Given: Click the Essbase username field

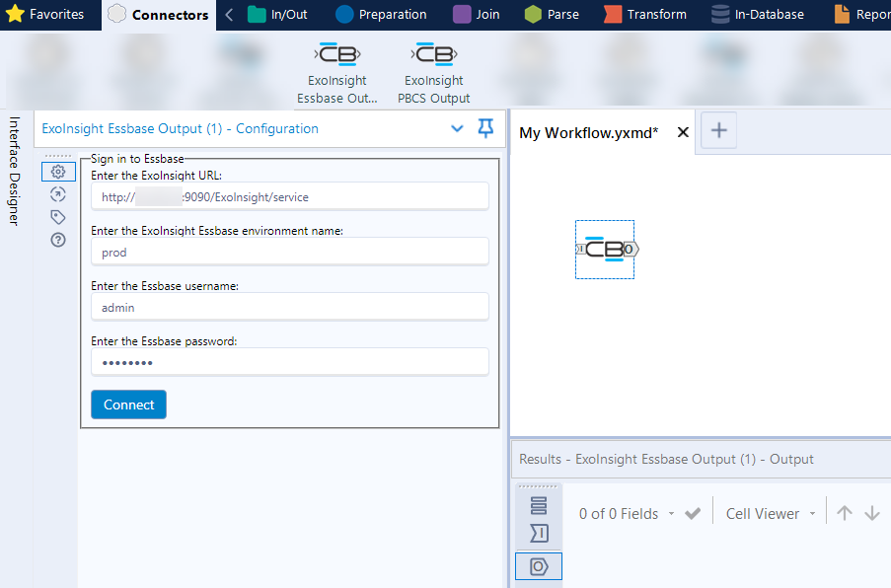Looking at the screenshot, I should (290, 307).
